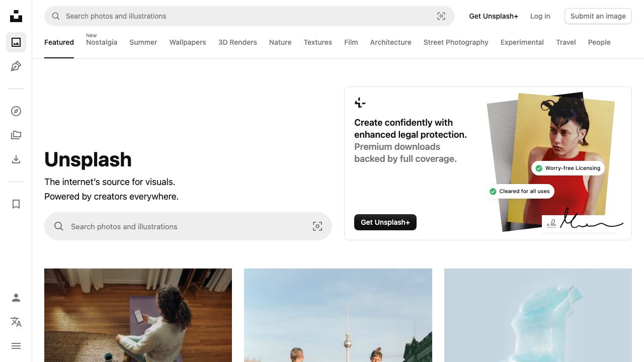This screenshot has width=644, height=362.
Task: Click the Unsplash main heading
Action: 88,159
